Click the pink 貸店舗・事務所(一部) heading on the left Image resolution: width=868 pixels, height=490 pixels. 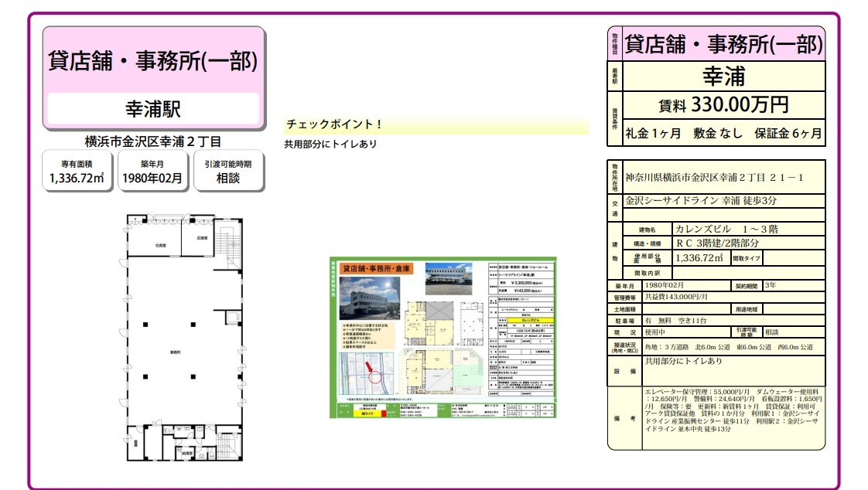click(x=153, y=60)
